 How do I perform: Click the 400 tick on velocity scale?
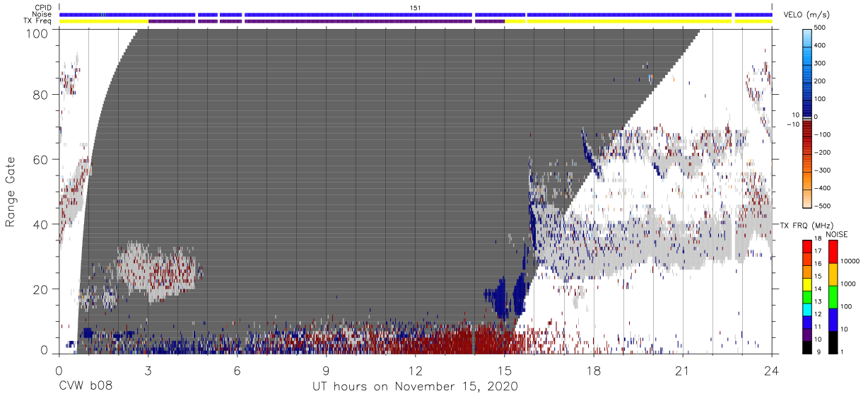(820, 46)
